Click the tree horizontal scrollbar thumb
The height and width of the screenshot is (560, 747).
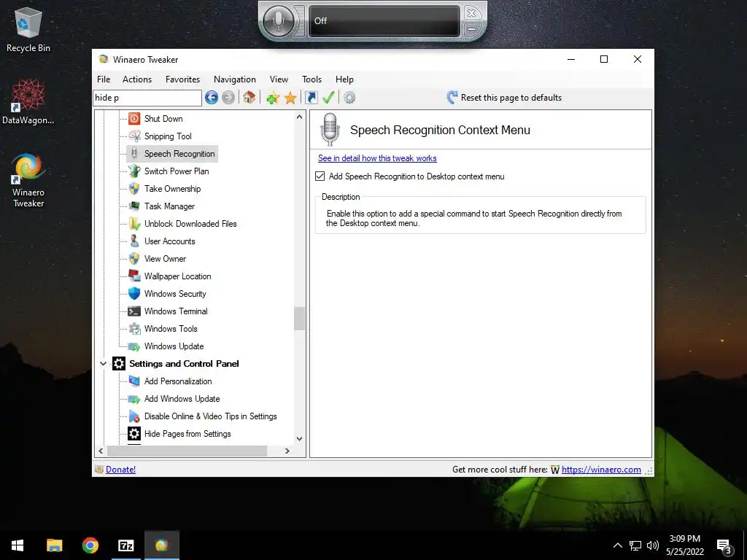187,451
